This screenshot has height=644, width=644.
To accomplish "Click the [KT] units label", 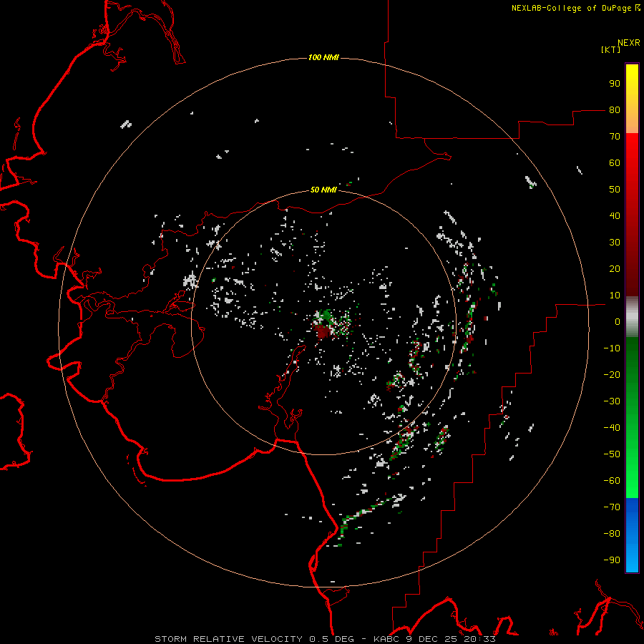I will (611, 49).
